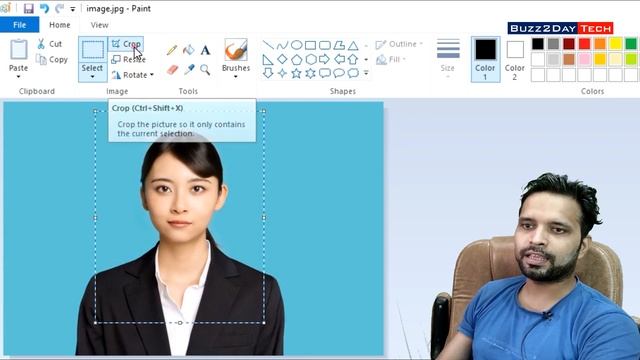The width and height of the screenshot is (640, 360).
Task: Click the Select rectangle tool
Action: [93, 50]
